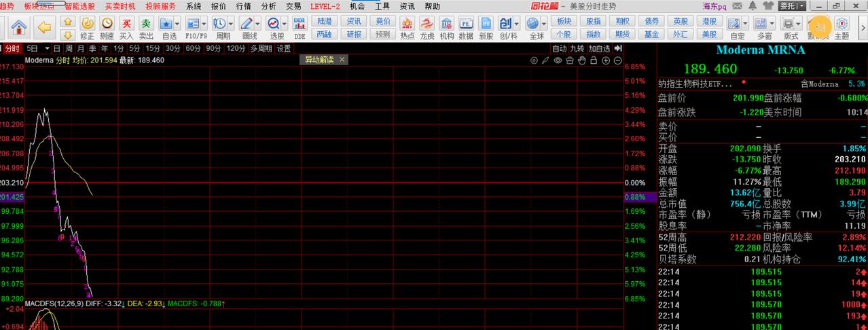Close the 异动解读 tab
The width and height of the screenshot is (868, 330).
tap(342, 60)
